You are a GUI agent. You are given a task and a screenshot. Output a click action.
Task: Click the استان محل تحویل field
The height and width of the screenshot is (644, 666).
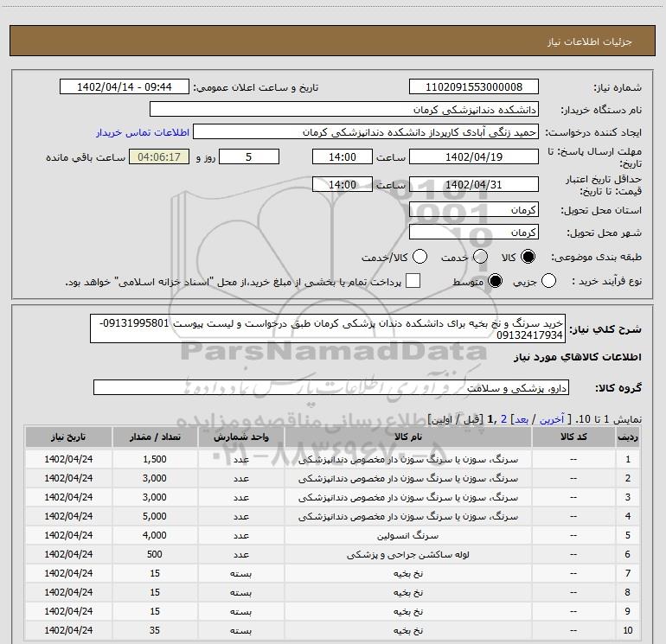474,210
